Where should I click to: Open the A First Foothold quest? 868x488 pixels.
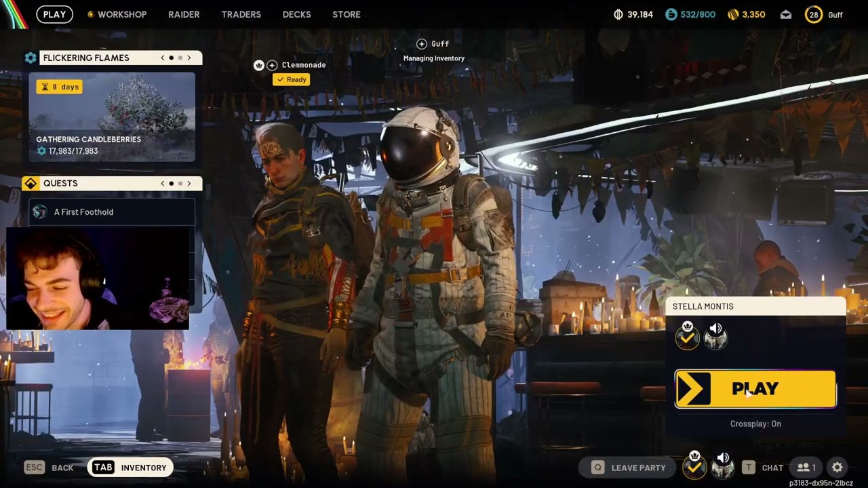112,212
